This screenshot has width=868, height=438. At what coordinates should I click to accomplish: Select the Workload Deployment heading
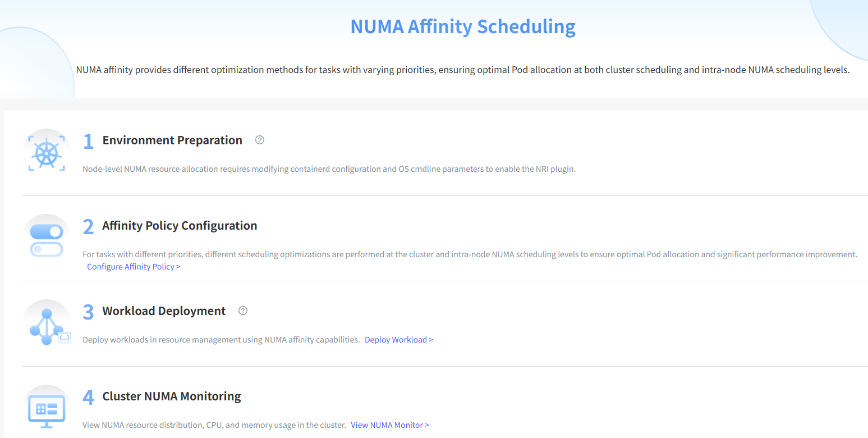[164, 311]
